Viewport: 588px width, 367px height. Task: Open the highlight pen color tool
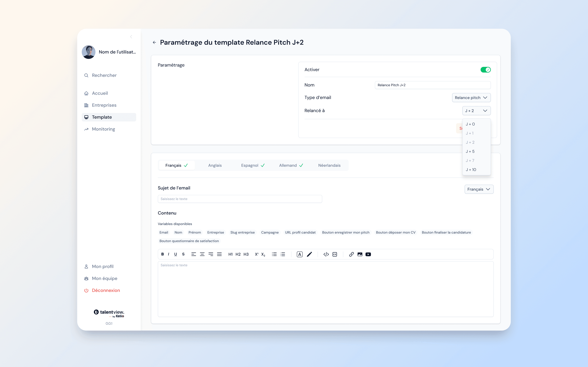(309, 254)
